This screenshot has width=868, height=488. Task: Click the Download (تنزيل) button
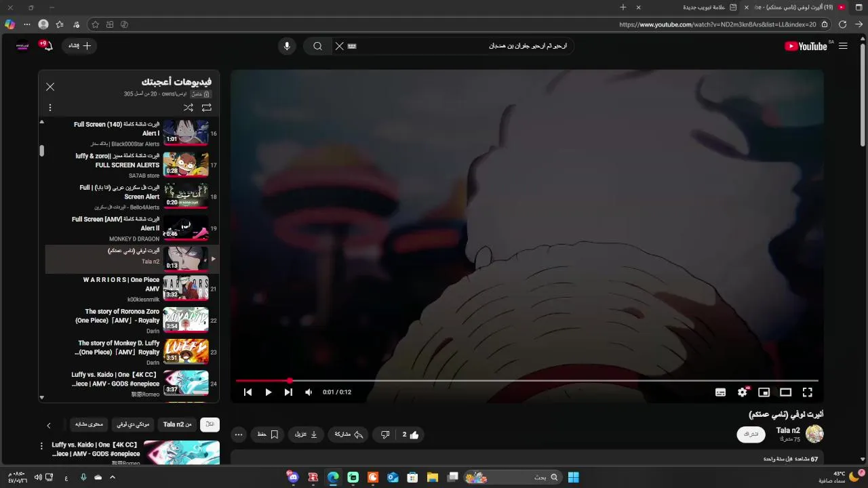pyautogui.click(x=307, y=434)
